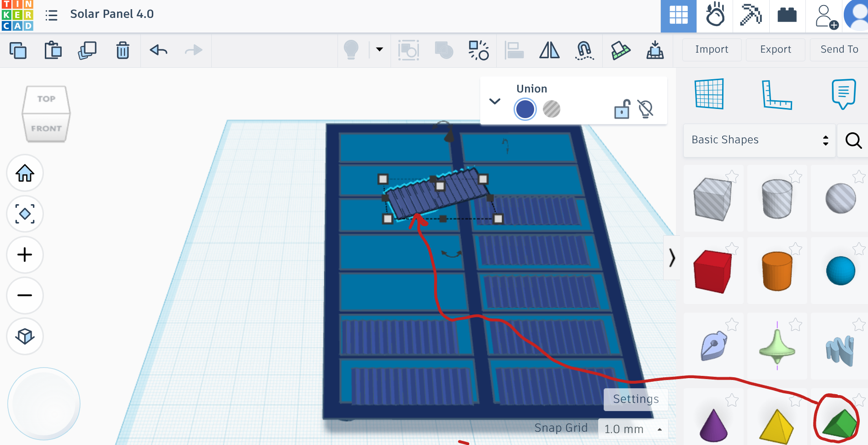Click the drop to workplane icon
The width and height of the screenshot is (868, 445).
click(x=655, y=50)
